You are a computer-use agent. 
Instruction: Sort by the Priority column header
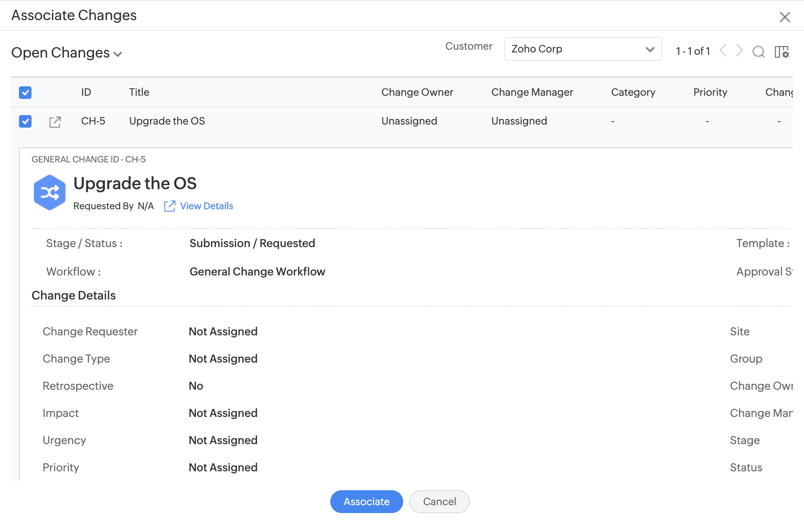(x=710, y=92)
